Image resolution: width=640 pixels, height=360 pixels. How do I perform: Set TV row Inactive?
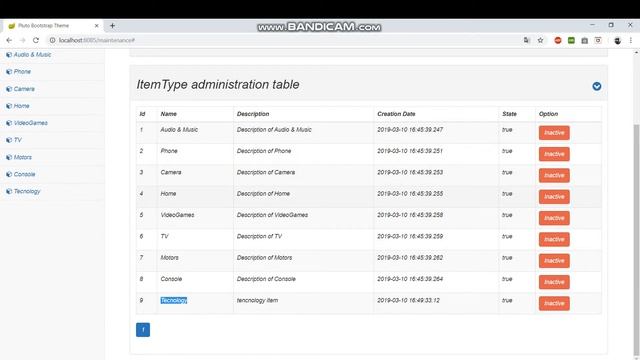[554, 239]
